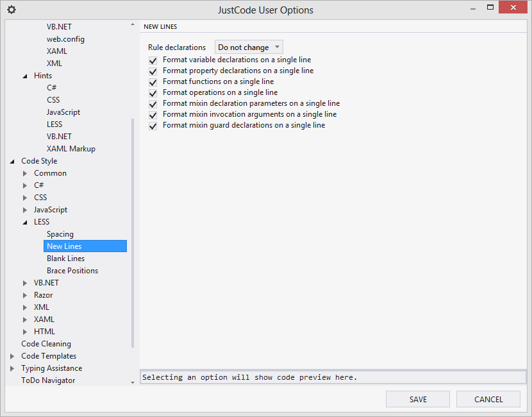The image size is (532, 417).
Task: Expand the Code Templates node
Action: click(12, 356)
